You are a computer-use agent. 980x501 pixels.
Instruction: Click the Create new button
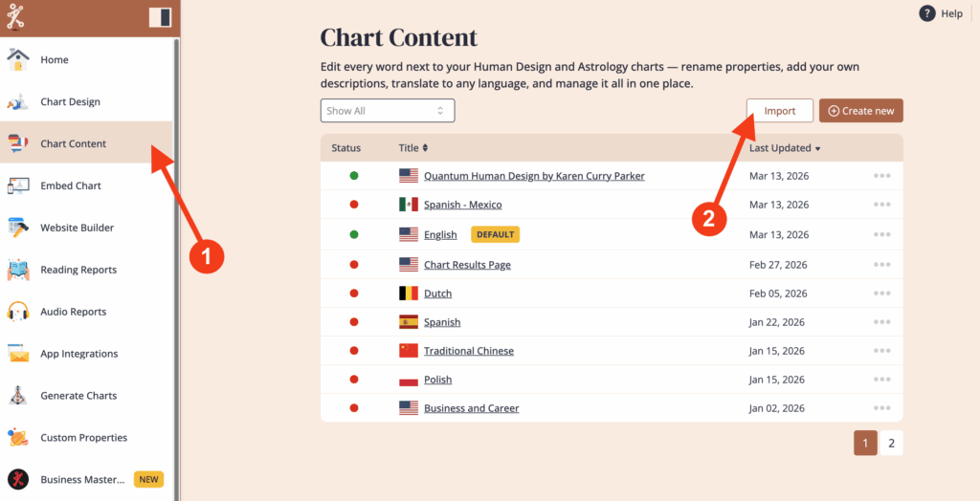point(860,111)
